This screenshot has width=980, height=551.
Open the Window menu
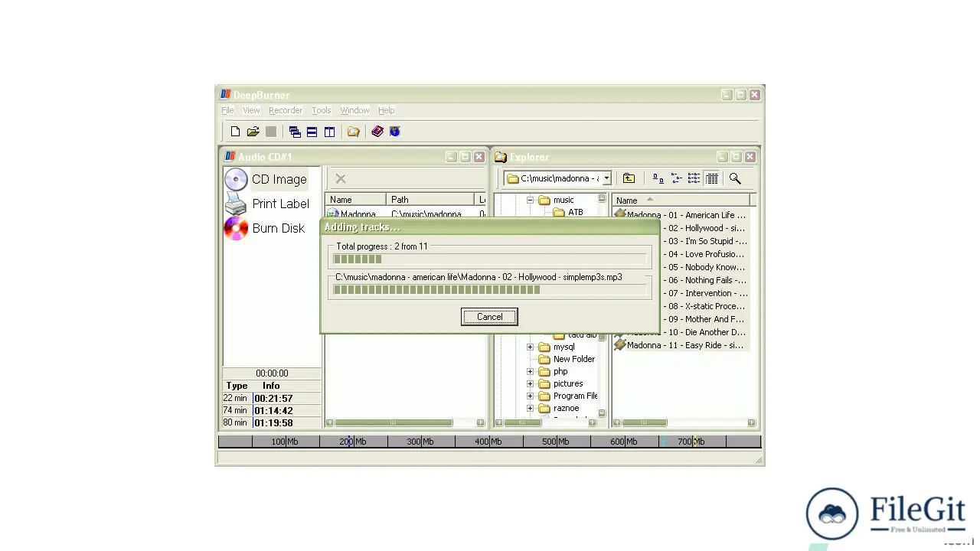point(354,110)
